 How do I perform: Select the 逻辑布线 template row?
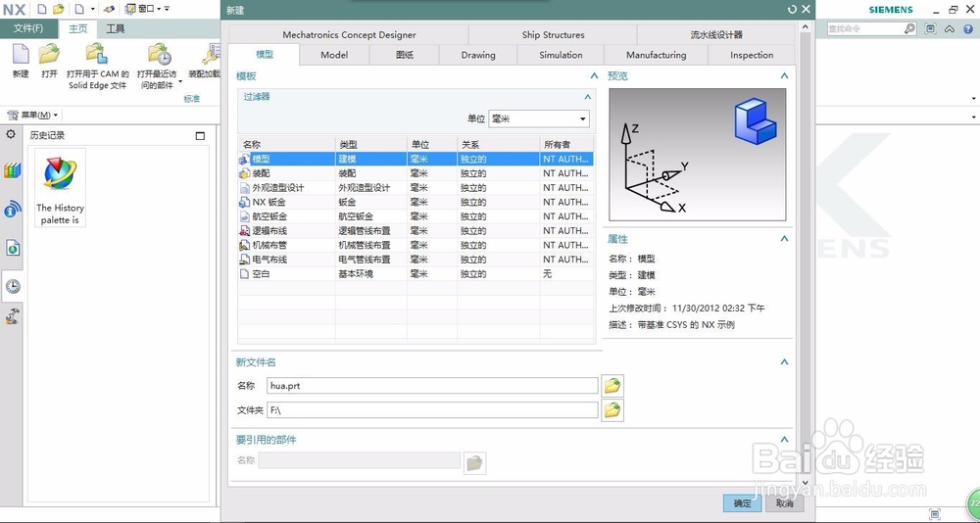click(x=415, y=230)
